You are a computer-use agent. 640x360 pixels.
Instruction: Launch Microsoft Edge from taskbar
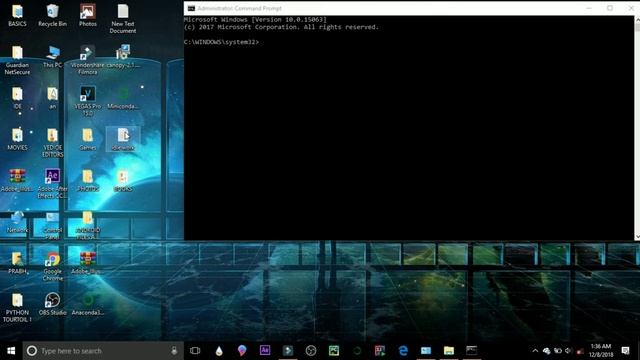point(403,351)
